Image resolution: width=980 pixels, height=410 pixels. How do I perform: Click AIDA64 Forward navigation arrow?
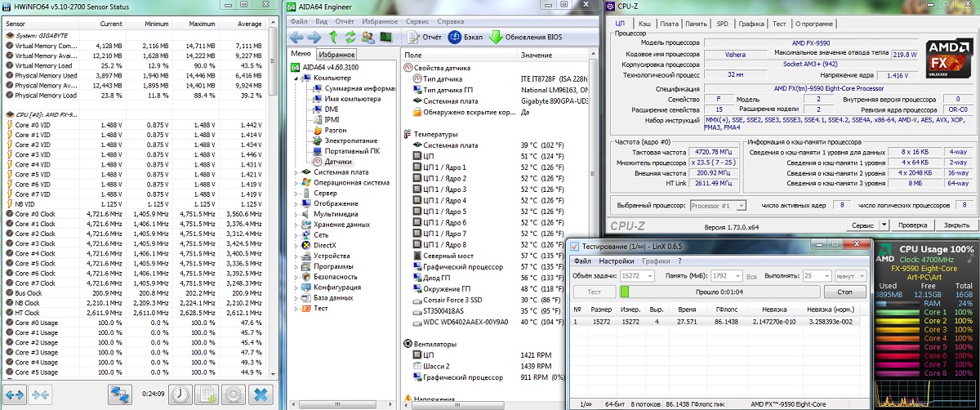click(315, 38)
